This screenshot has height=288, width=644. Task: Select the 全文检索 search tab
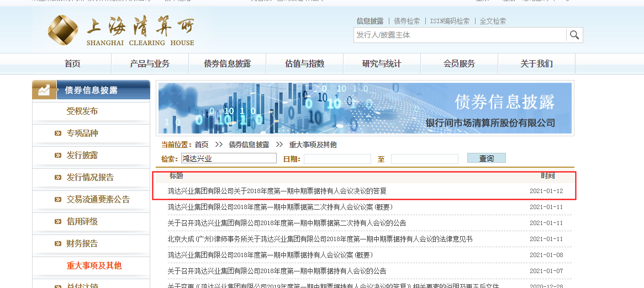point(493,21)
